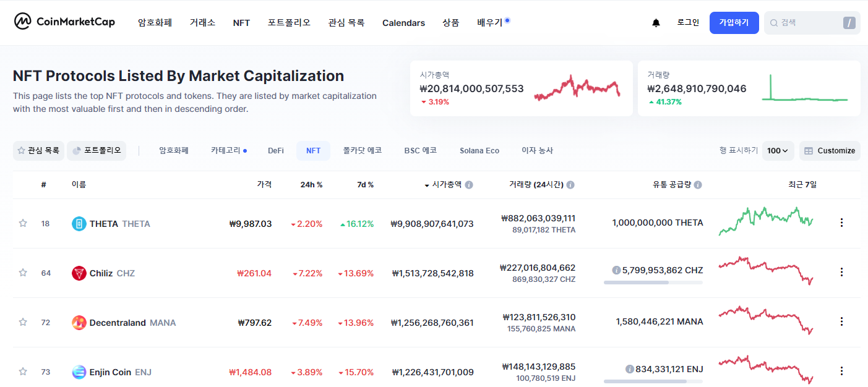Open the 관심 목록 top navigation item
The height and width of the screenshot is (387, 868).
[346, 23]
